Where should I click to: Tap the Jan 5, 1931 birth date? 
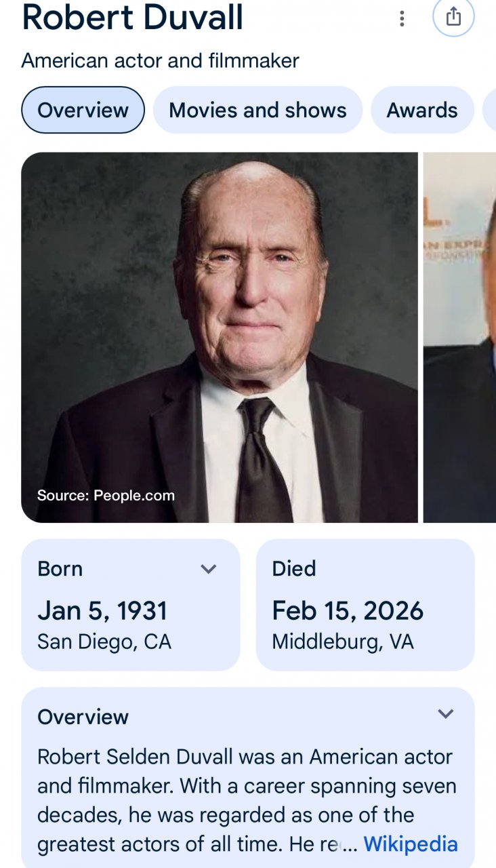(102, 610)
